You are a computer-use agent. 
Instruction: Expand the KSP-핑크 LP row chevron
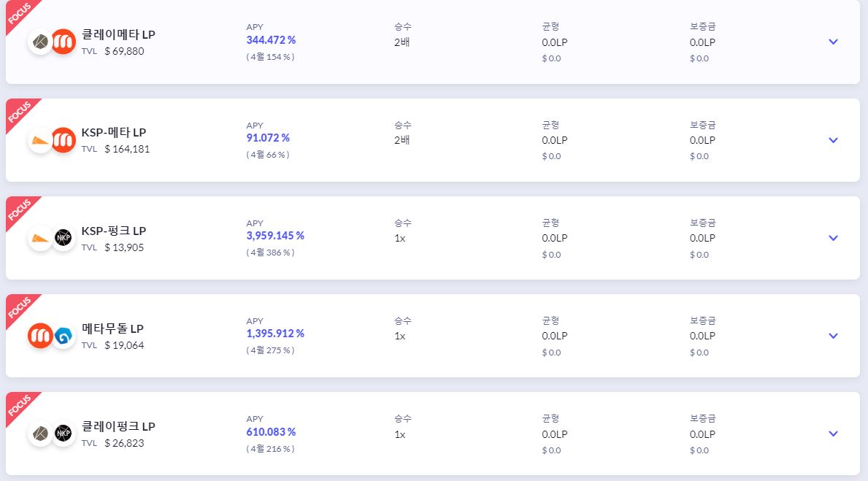click(x=833, y=238)
